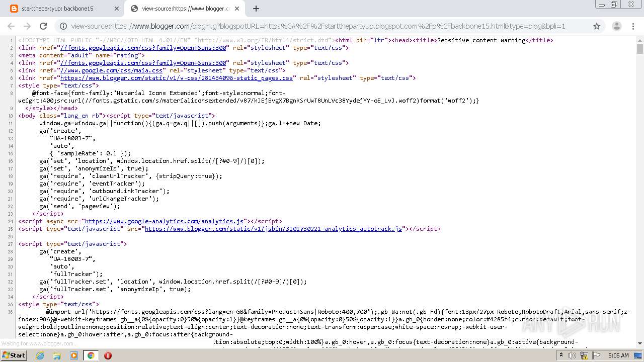Go back to the previous page

11,26
